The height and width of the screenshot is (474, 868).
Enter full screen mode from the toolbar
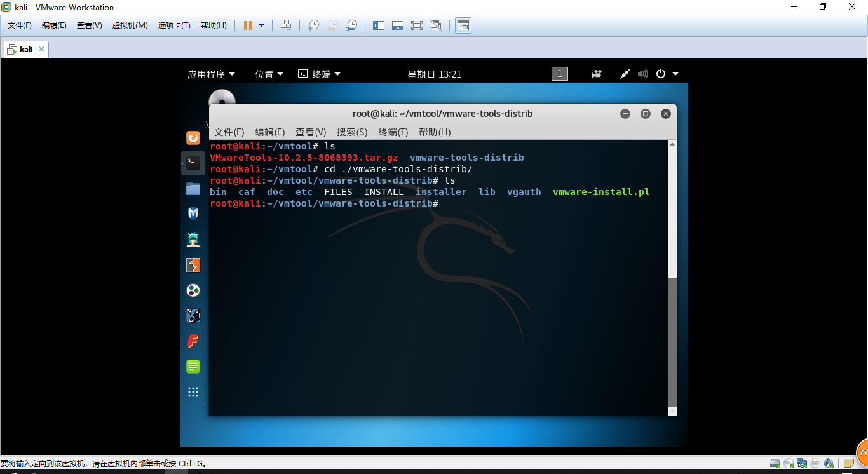[x=417, y=25]
